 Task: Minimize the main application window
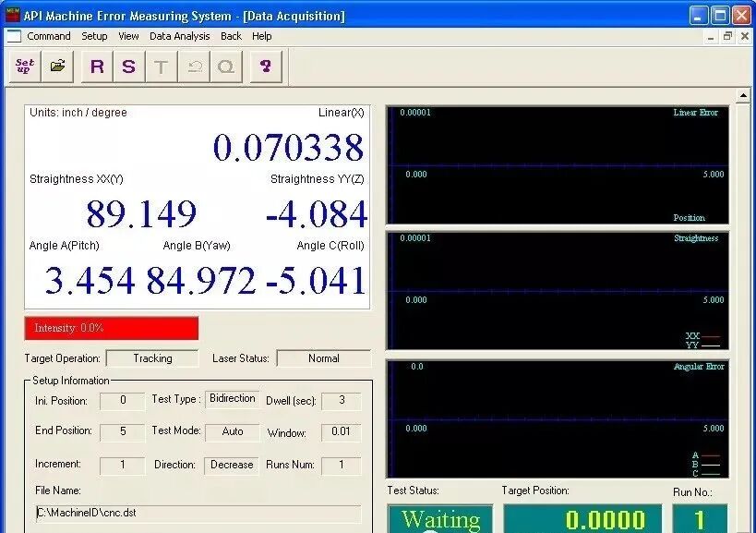[x=698, y=15]
